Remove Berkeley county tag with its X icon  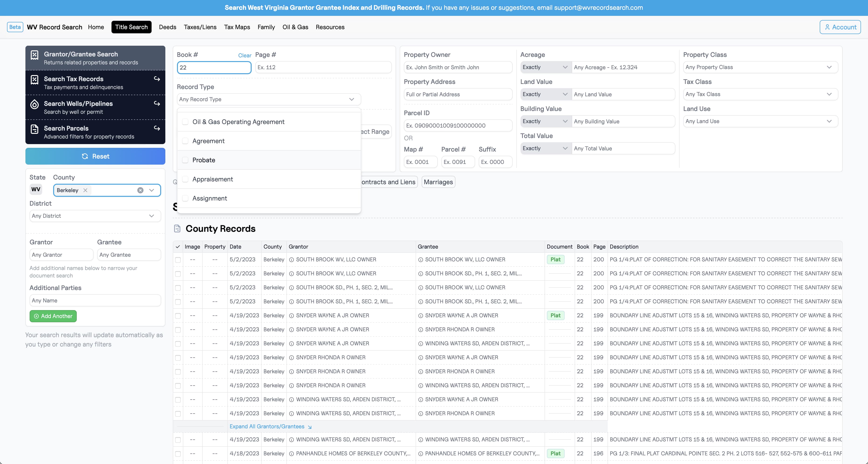(x=85, y=190)
